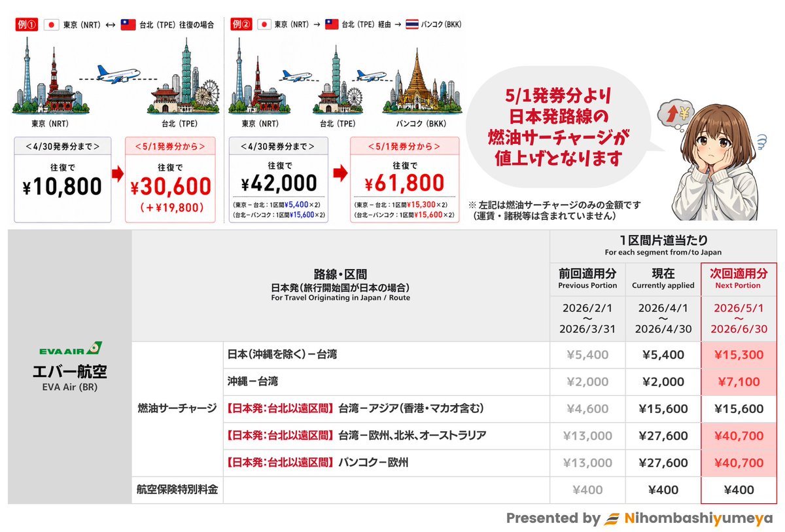This screenshot has width=785, height=532.
Task: Click the ¥4,600 previous-portion fare
Action: tap(588, 408)
